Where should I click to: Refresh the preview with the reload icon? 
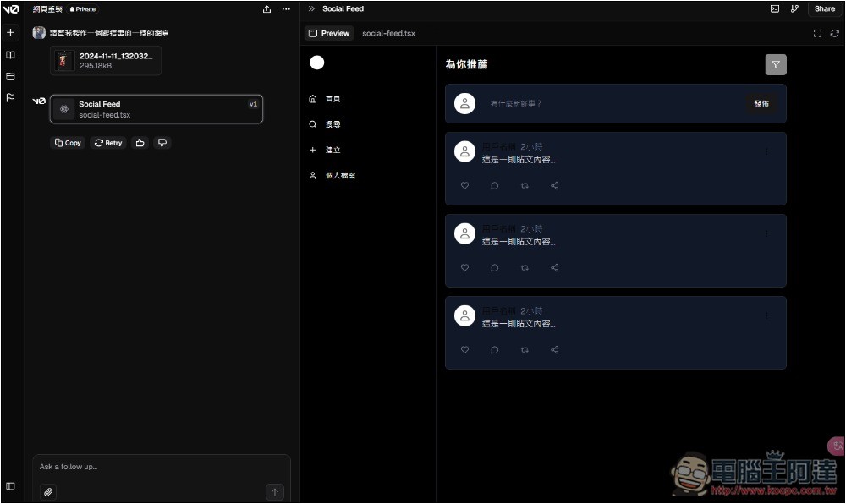click(x=834, y=33)
